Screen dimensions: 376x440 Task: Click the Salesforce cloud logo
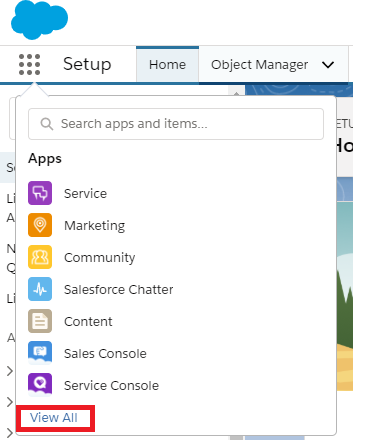pyautogui.click(x=39, y=20)
